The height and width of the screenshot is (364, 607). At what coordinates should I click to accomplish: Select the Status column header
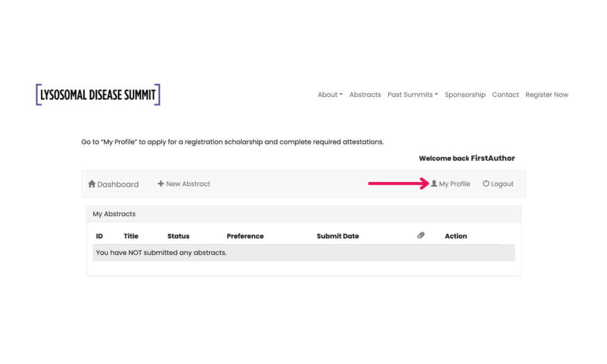tap(178, 236)
